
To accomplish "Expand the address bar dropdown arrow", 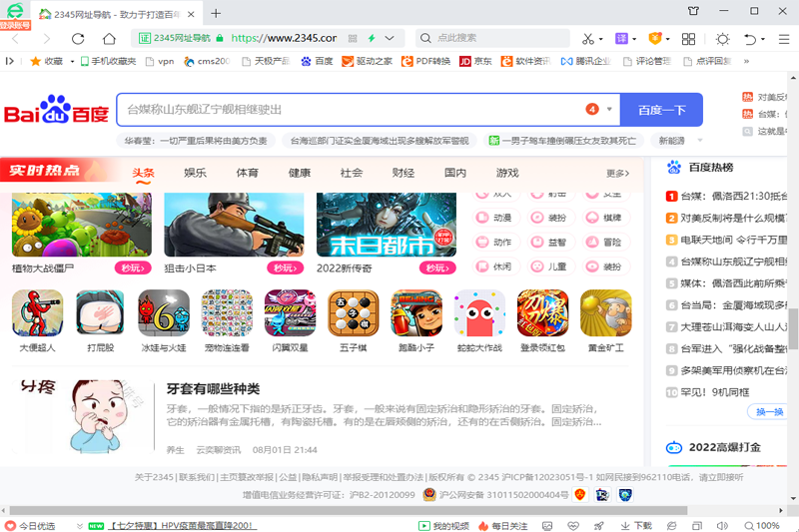I will pyautogui.click(x=390, y=38).
